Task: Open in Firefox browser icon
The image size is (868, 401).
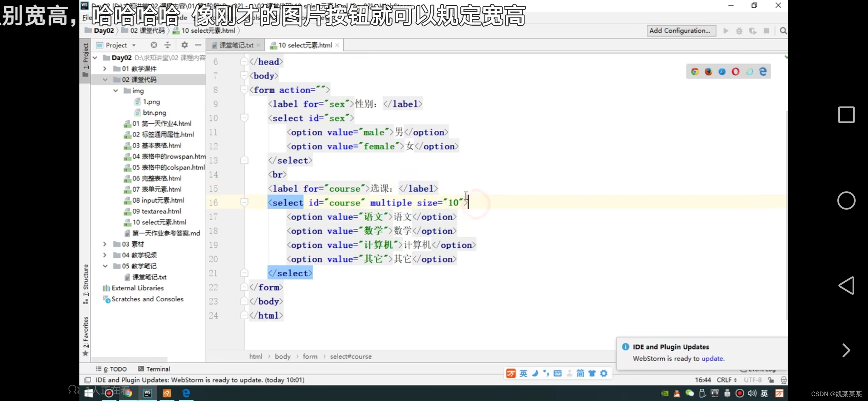Action: [x=708, y=72]
